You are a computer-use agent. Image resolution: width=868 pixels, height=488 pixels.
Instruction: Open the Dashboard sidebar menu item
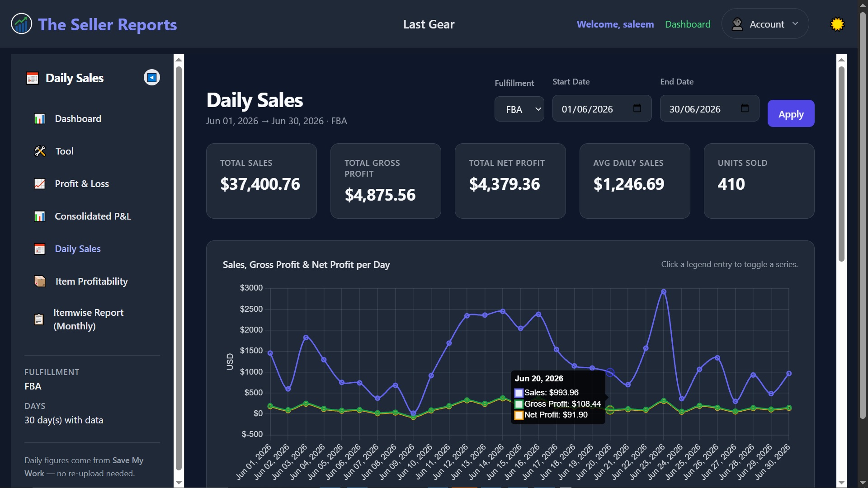click(92, 118)
